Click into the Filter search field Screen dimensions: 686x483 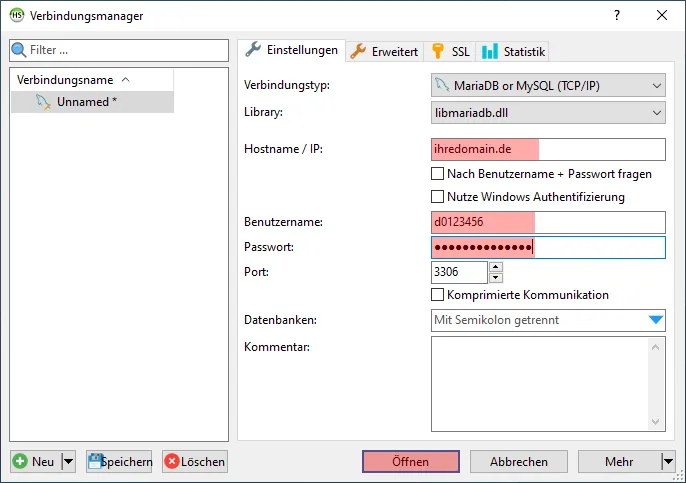click(x=119, y=50)
